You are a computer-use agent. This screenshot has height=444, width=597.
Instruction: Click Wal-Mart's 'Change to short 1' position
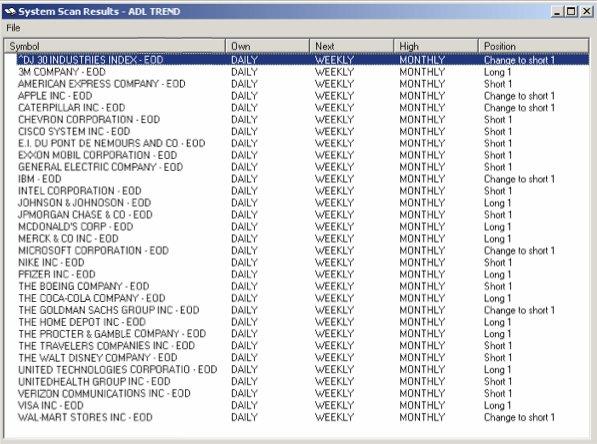pyautogui.click(x=519, y=417)
